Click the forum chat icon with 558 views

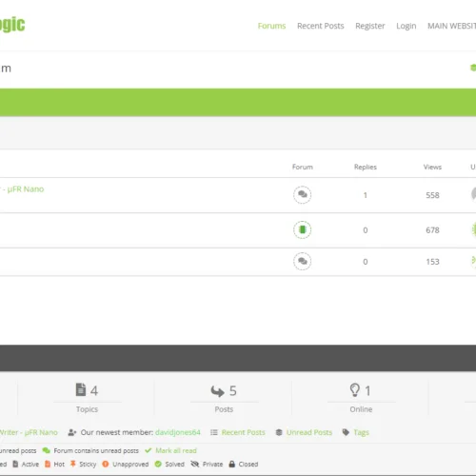coord(302,194)
